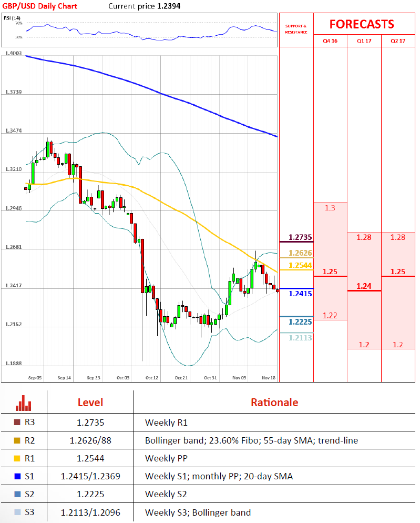420x523 pixels.
Task: Click the level cell 1.2113/1.2096
Action: [x=90, y=512]
